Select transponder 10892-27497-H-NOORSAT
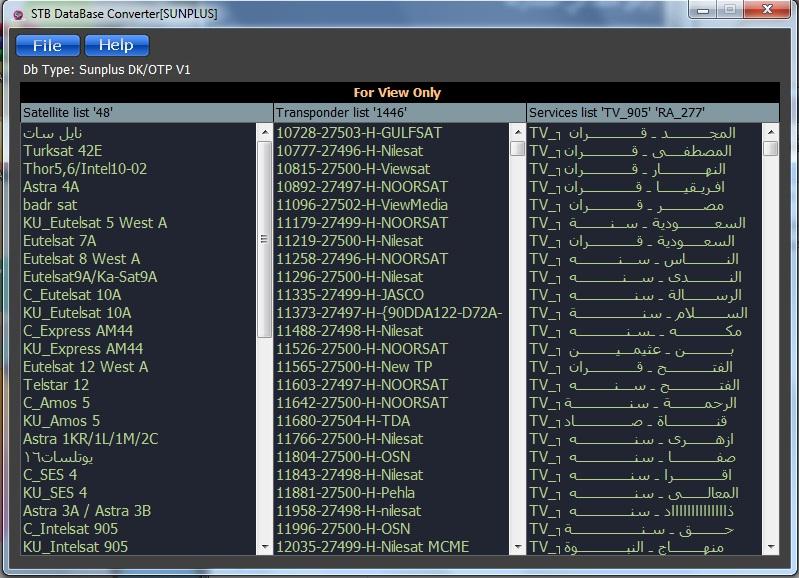Screen dimensions: 799x578 pyautogui.click(x=391, y=187)
